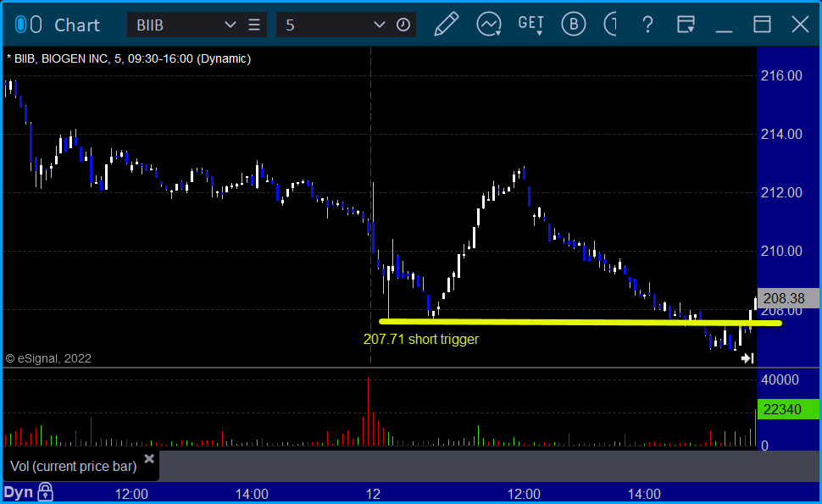The image size is (822, 504).
Task: Select the pencil drawing tools icon
Action: coord(446,24)
